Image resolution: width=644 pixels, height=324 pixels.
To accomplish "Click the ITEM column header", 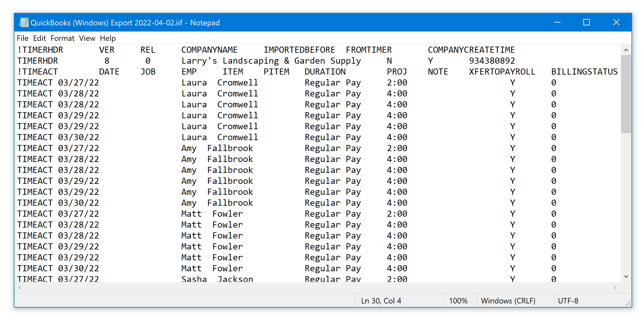I will coord(233,72).
